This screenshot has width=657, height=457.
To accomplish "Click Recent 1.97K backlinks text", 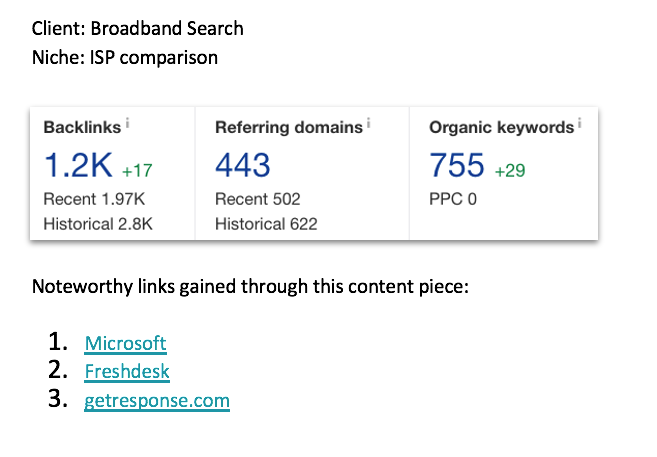I will tap(94, 199).
